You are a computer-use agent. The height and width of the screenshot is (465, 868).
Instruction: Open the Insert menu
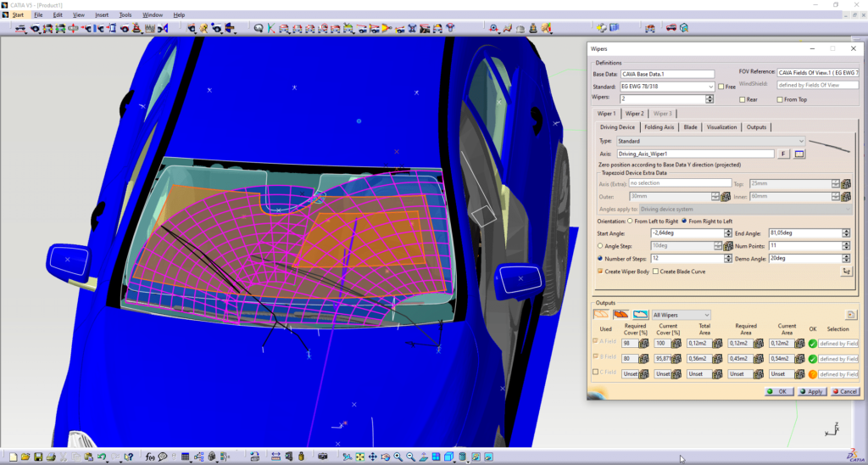tap(102, 15)
